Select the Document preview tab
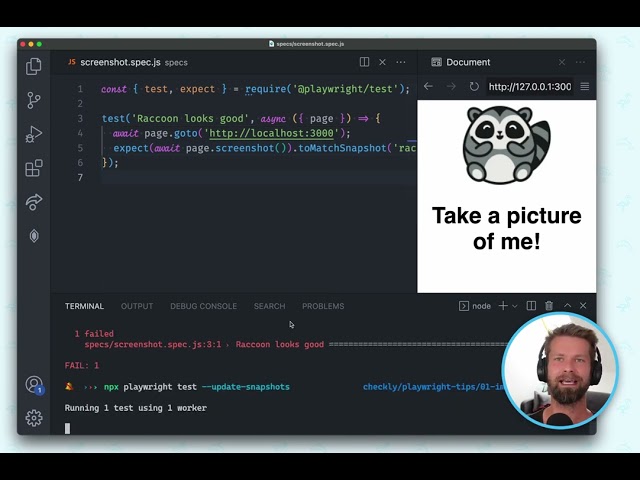 pos(461,62)
